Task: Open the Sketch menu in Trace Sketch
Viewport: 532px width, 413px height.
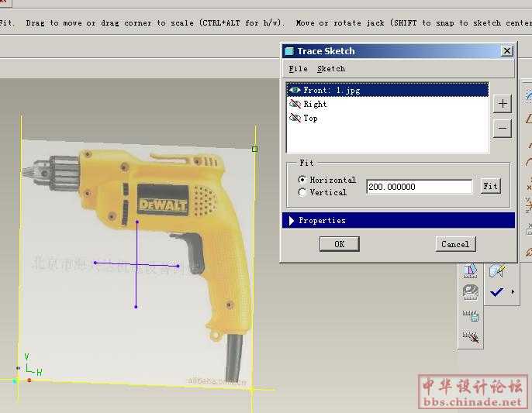Action: [331, 68]
